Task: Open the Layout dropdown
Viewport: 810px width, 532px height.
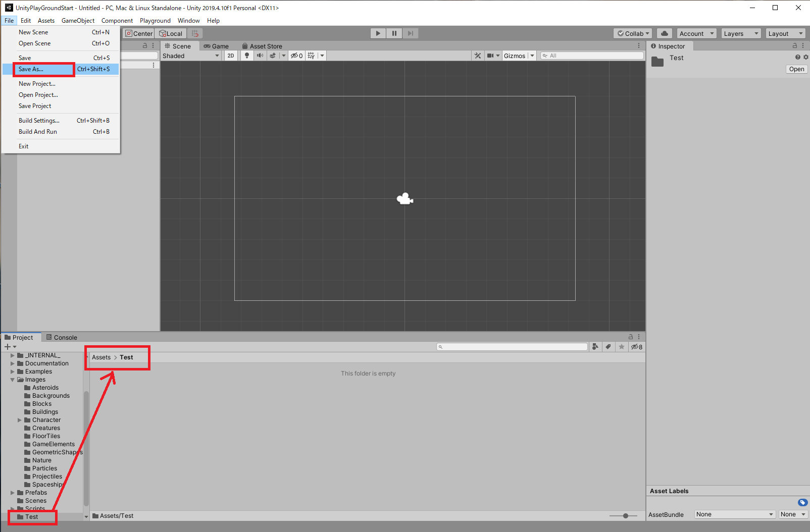Action: pos(786,33)
